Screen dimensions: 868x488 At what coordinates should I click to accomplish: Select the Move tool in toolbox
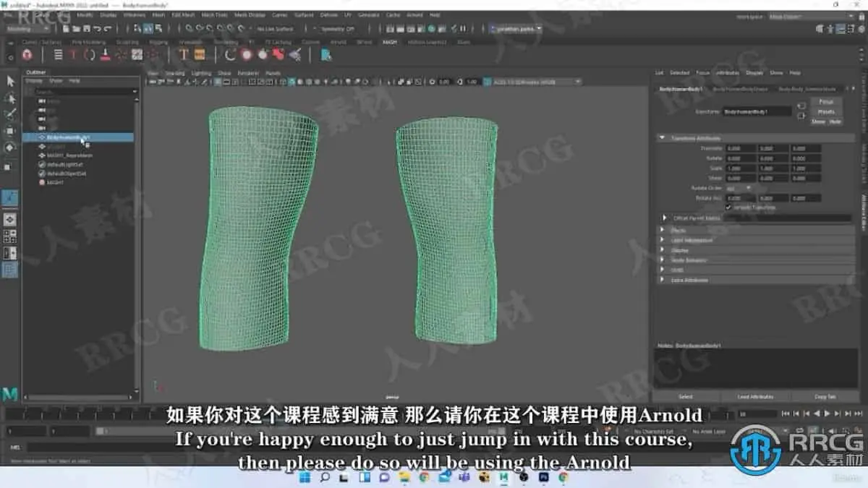10,131
